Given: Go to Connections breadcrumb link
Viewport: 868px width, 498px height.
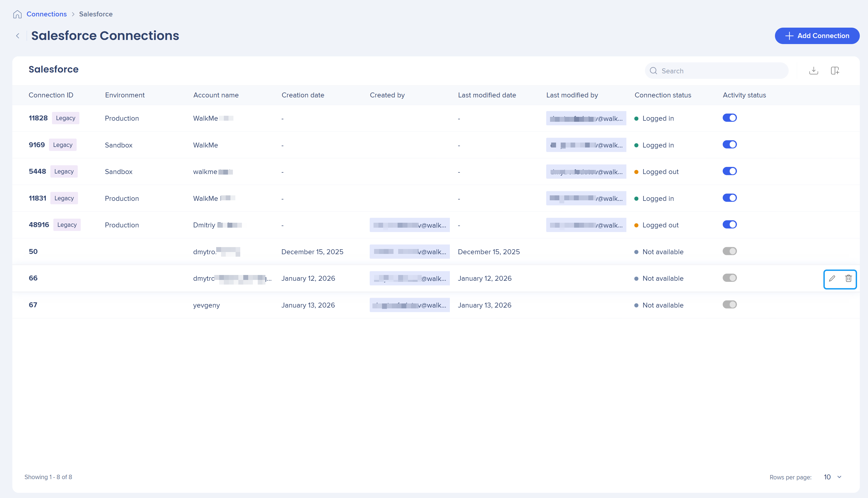Looking at the screenshot, I should pyautogui.click(x=47, y=14).
